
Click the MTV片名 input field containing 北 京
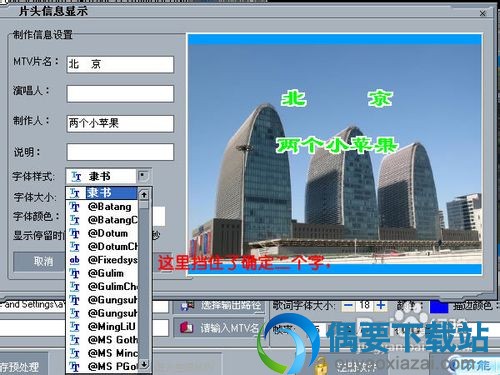pyautogui.click(x=120, y=64)
